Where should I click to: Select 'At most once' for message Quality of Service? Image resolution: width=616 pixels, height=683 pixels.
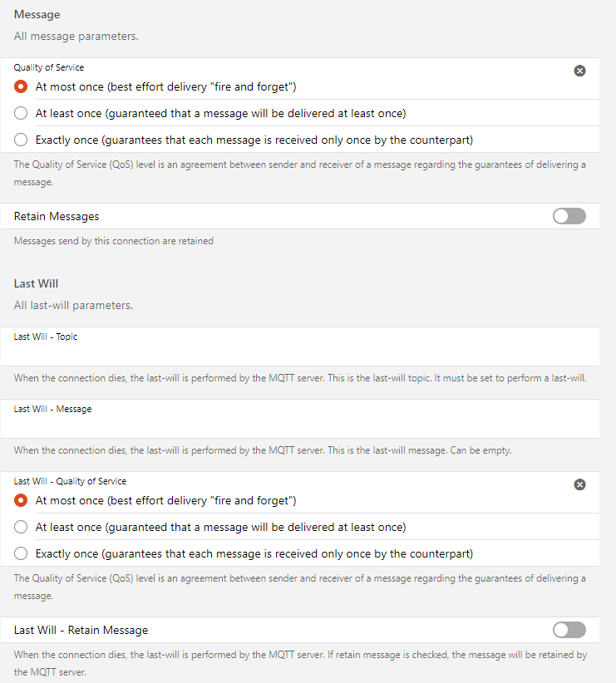coord(21,86)
